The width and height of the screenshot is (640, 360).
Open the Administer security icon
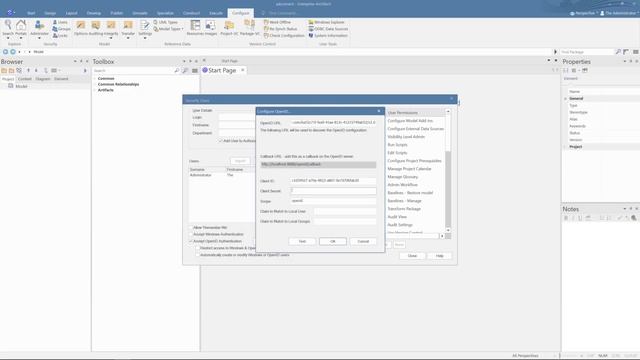click(x=39, y=28)
